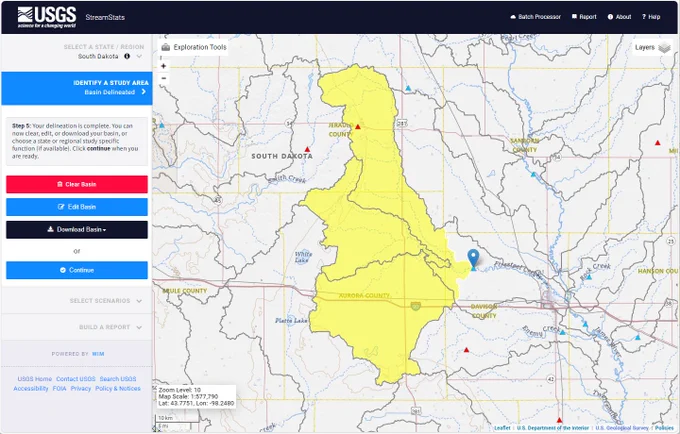Screen dimensions: 680x434
Task: Open the FOIA link
Action: tap(59, 388)
